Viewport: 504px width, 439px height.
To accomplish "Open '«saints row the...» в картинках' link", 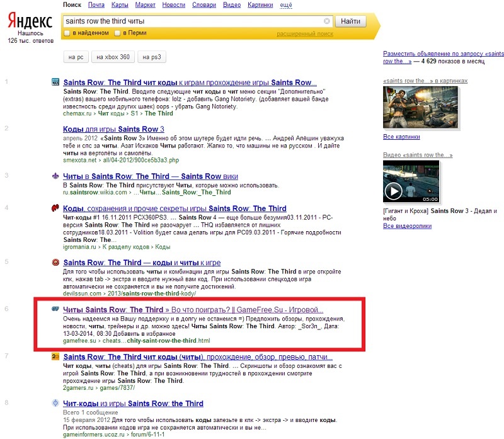I will tap(425, 81).
